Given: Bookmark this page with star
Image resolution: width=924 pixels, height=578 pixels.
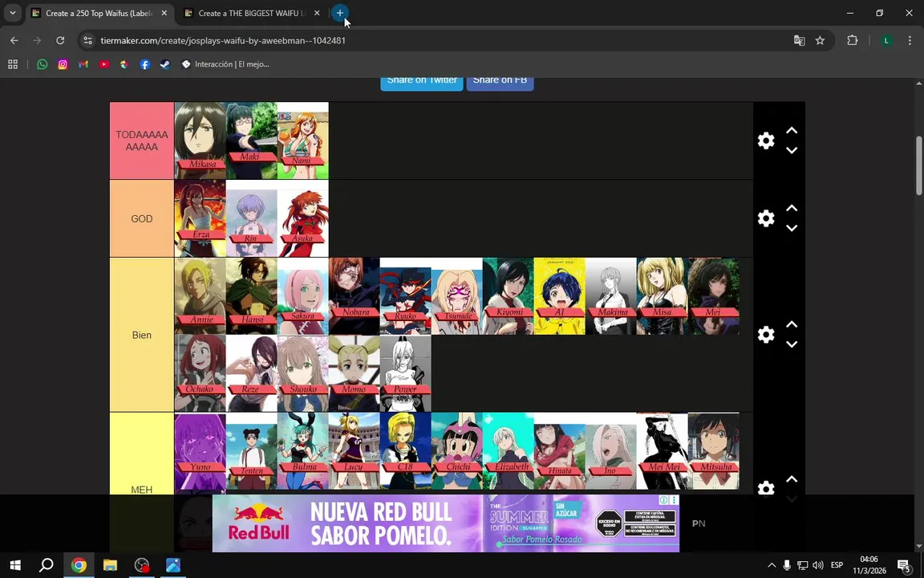Looking at the screenshot, I should (x=820, y=40).
